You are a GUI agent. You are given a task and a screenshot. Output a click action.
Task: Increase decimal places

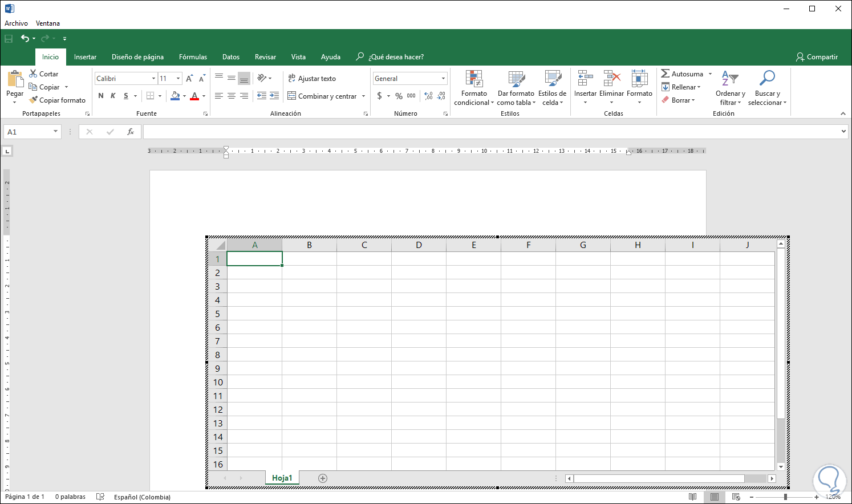[429, 96]
